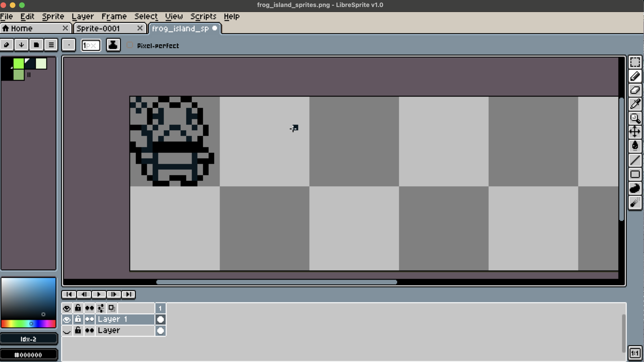Select the Eraser tool
The image size is (644, 362).
tap(635, 90)
